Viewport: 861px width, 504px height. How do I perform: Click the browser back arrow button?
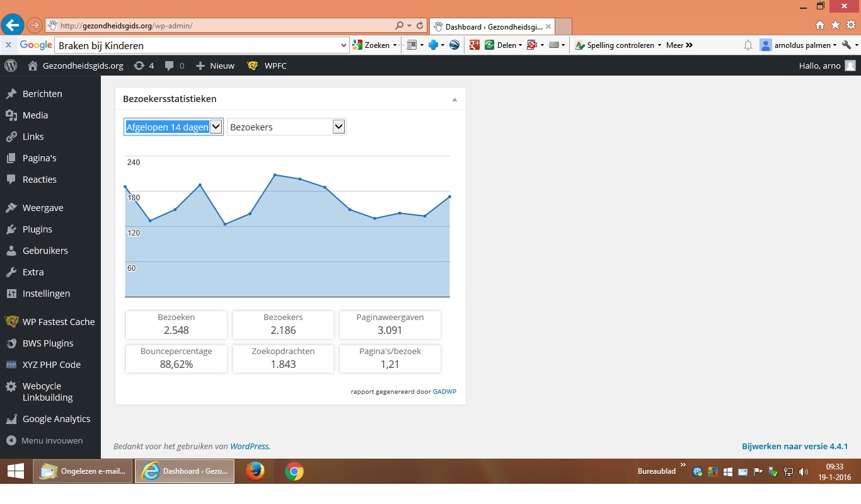click(x=12, y=25)
